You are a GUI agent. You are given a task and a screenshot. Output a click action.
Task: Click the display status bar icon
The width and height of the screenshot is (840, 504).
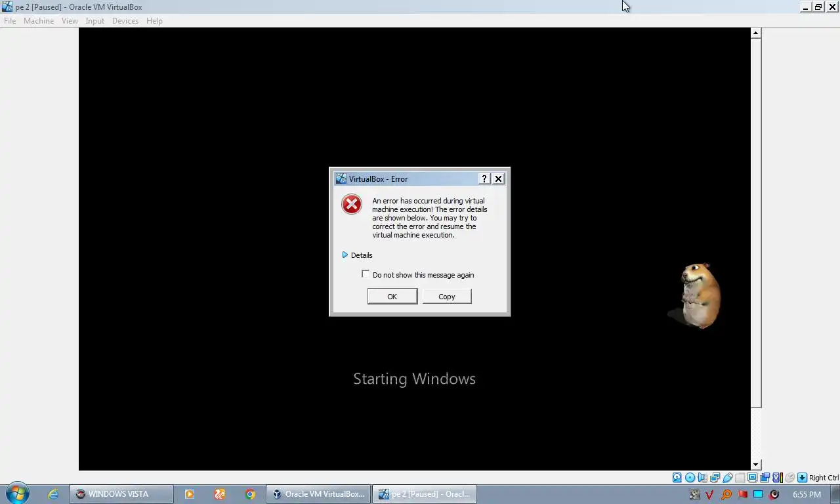click(x=752, y=478)
